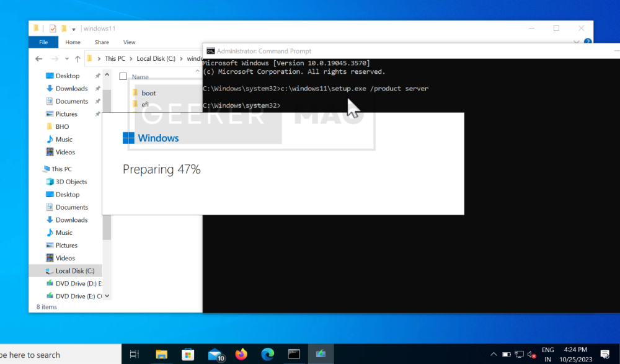Screen dimensions: 620x364
Task: Open Mail app with 10 badge
Action: pos(216,354)
